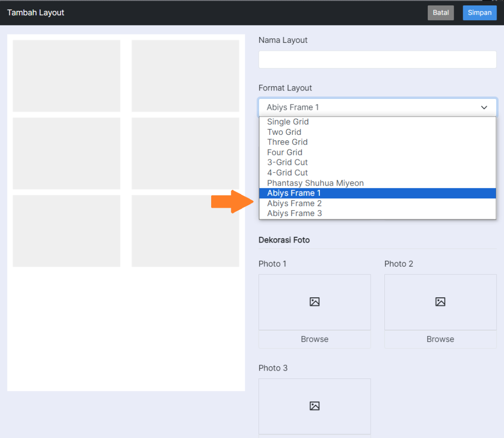The image size is (504, 438).
Task: Select the Two Grid option
Action: point(378,132)
